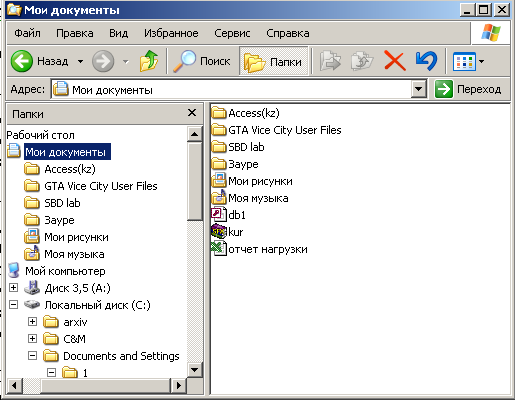Select Мои документы in folder tree
Viewport: 515px width, 400px height.
tap(67, 152)
